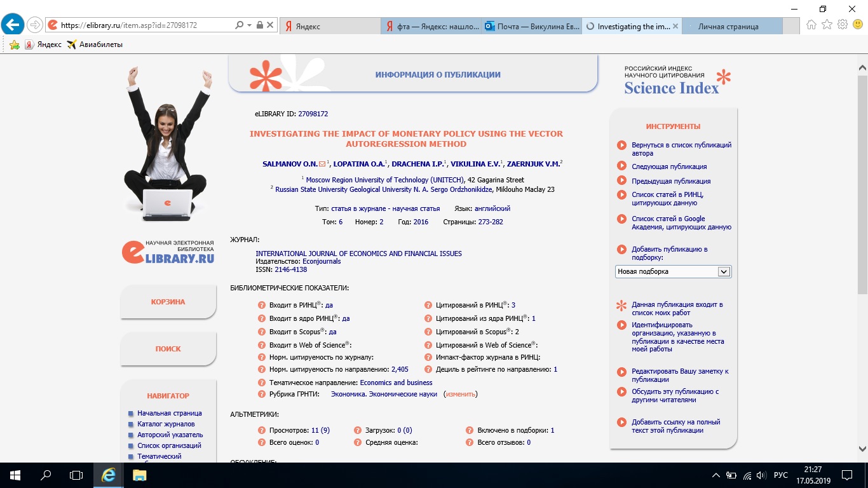
Task: Click the lock security icon in address bar
Action: click(259, 25)
